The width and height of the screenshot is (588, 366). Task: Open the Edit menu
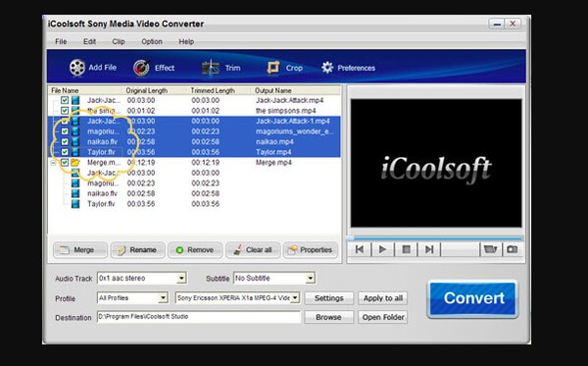coord(89,41)
